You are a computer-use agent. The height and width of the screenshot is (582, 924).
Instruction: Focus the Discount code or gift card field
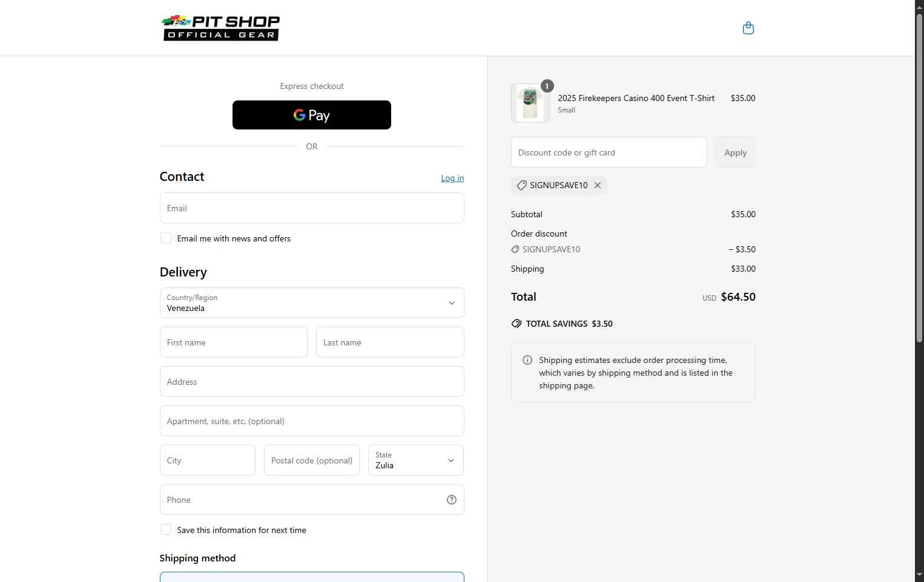[x=609, y=152]
